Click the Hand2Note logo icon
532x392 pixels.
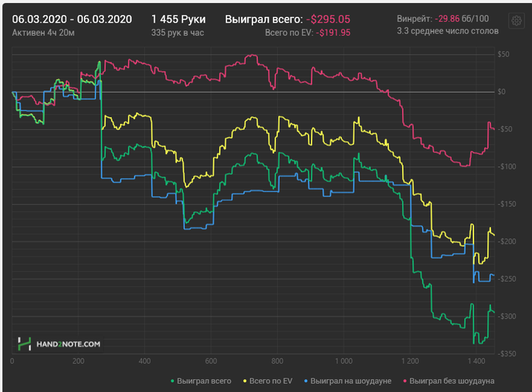click(x=24, y=343)
